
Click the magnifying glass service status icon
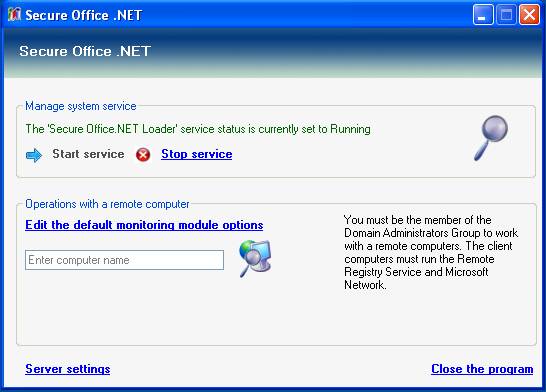[491, 138]
